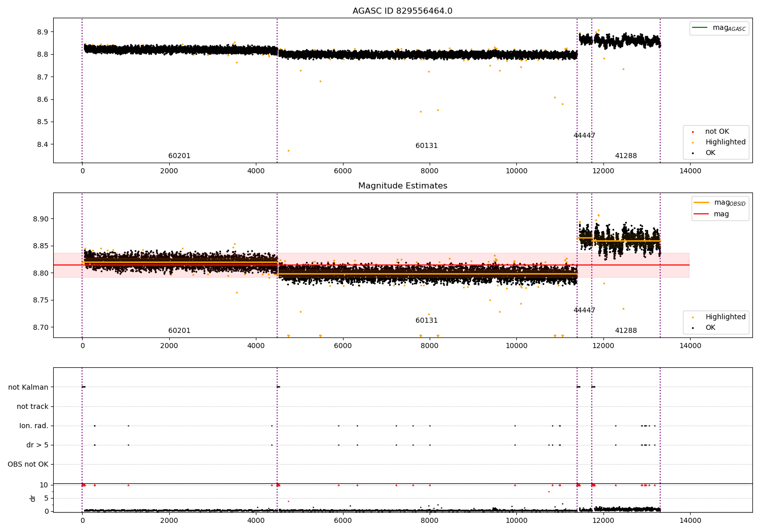This screenshot has width=760, height=532.
Task: Click the 'not track' row label
Action: point(32,406)
